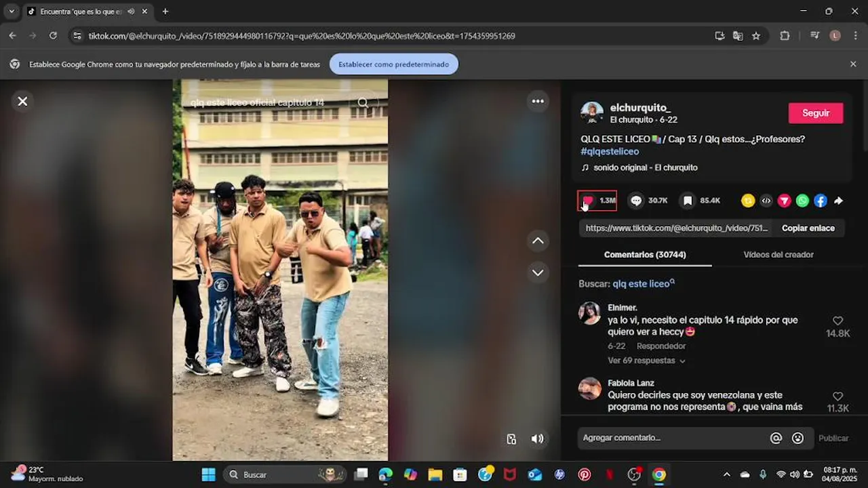
Task: Select the Comentarios (30744) tab
Action: tap(645, 255)
